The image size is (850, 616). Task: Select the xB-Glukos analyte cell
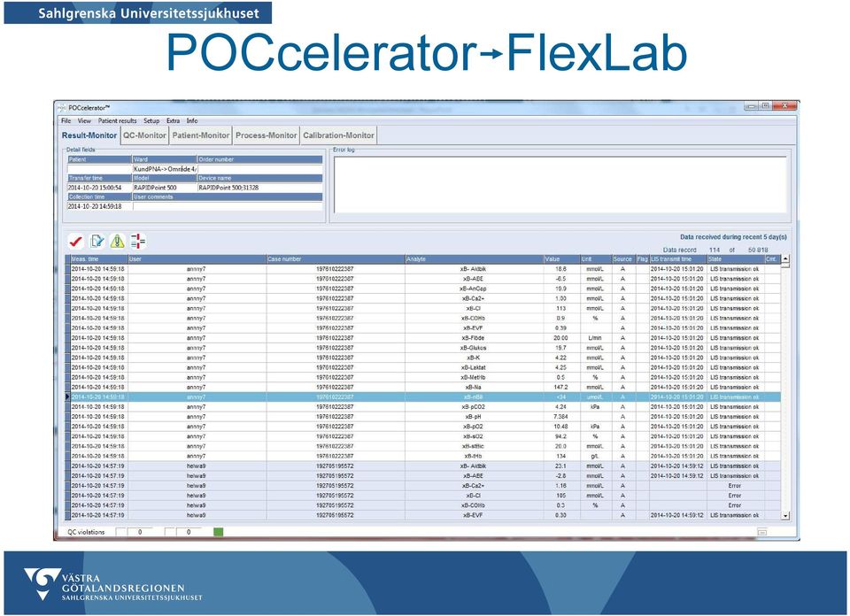[x=474, y=348]
